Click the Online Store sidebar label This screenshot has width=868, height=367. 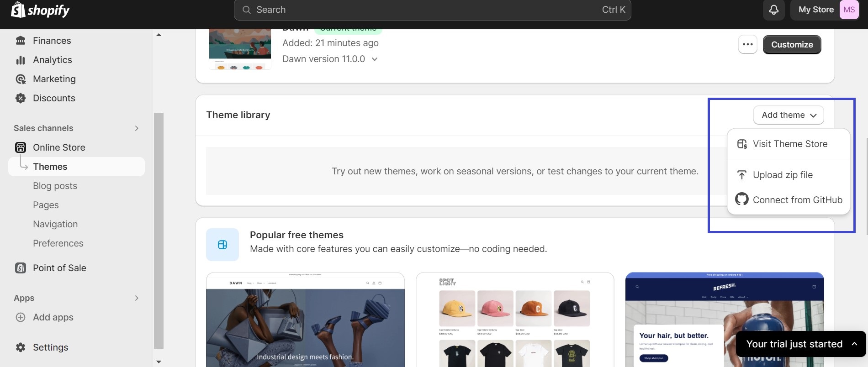59,147
